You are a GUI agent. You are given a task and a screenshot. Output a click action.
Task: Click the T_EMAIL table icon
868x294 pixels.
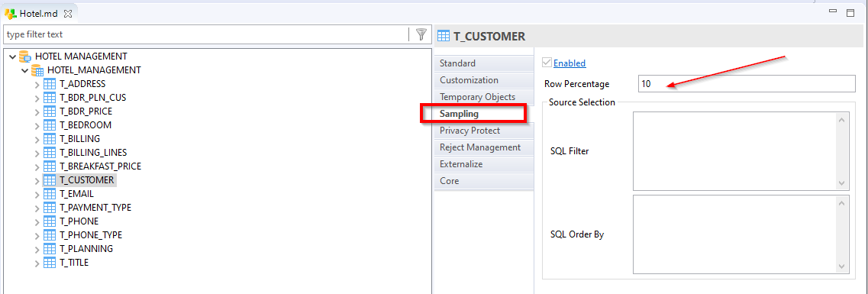[50, 194]
